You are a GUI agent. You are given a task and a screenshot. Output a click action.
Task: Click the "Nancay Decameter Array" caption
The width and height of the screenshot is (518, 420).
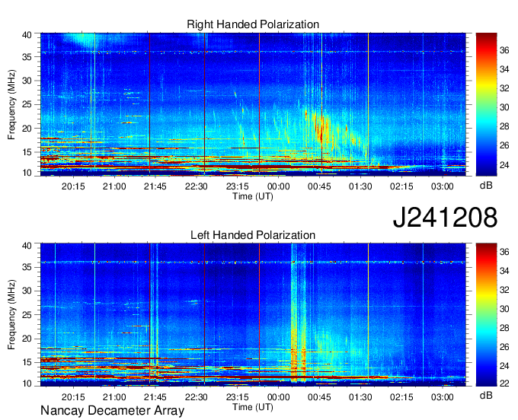112,411
